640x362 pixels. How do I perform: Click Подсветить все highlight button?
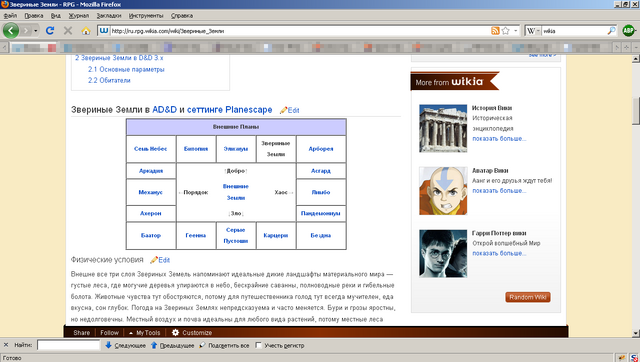(x=224, y=345)
